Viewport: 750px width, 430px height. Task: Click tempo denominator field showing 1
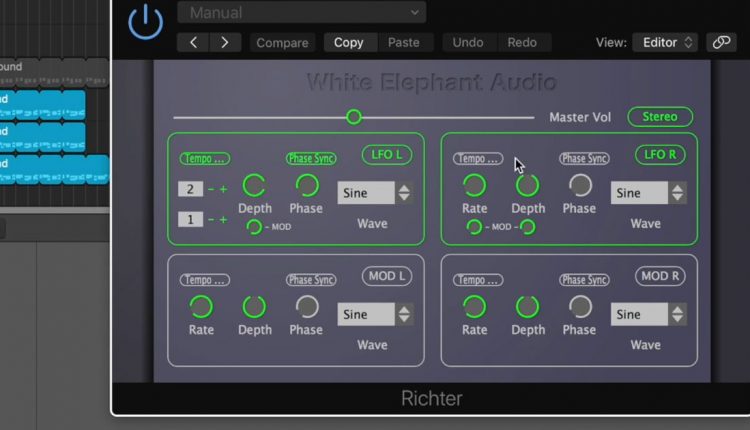pyautogui.click(x=190, y=219)
